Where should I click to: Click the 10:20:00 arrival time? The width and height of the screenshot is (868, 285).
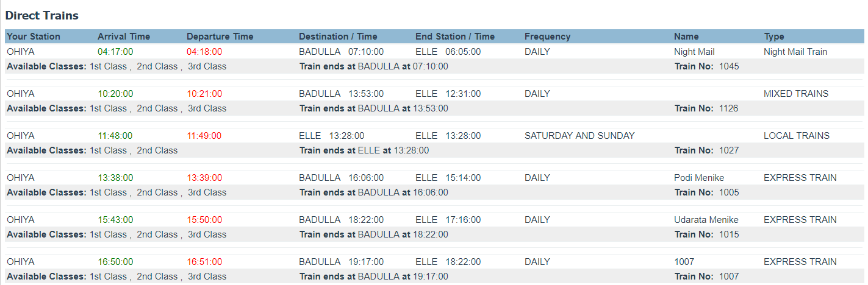coord(115,94)
